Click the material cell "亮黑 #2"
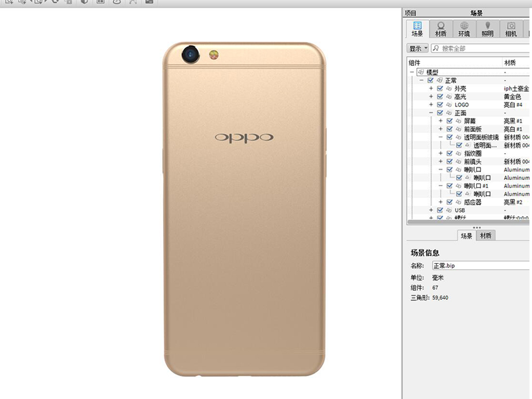 point(513,202)
